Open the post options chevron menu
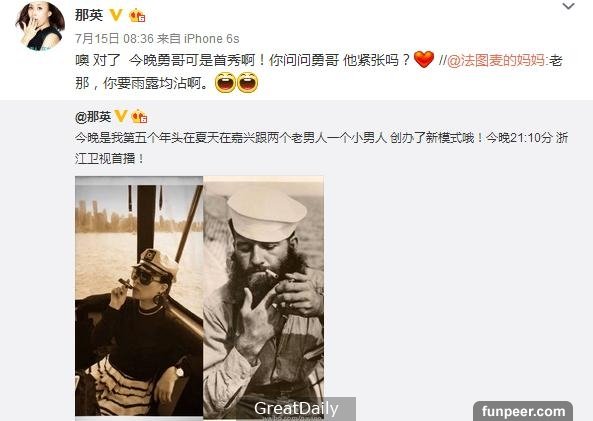The image size is (593, 421). click(x=568, y=6)
